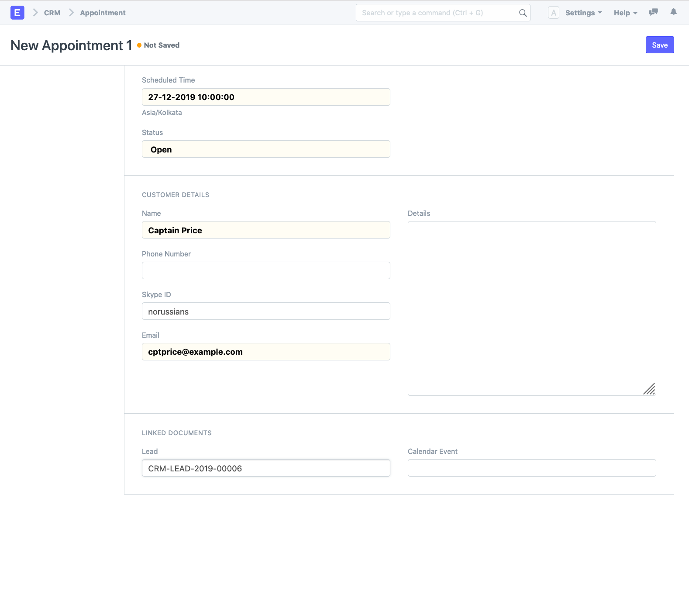Viewport: 689px width, 616px height.
Task: Focus the search command bar
Action: click(437, 13)
